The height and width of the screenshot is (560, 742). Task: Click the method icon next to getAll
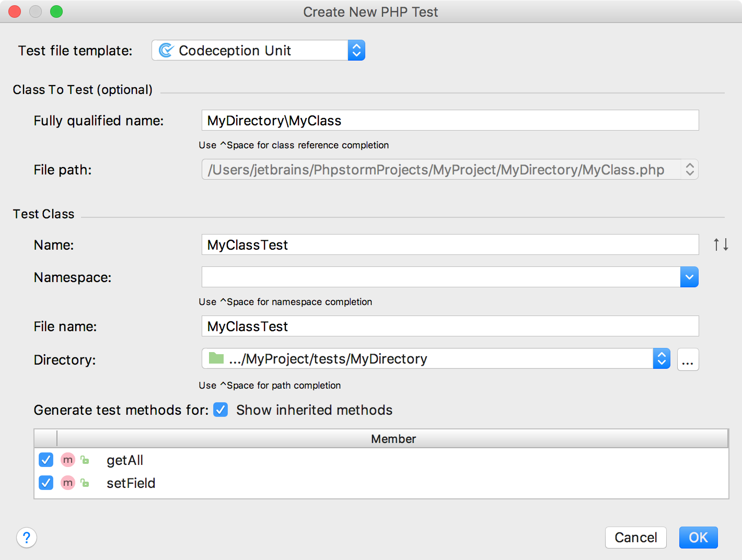(x=68, y=460)
